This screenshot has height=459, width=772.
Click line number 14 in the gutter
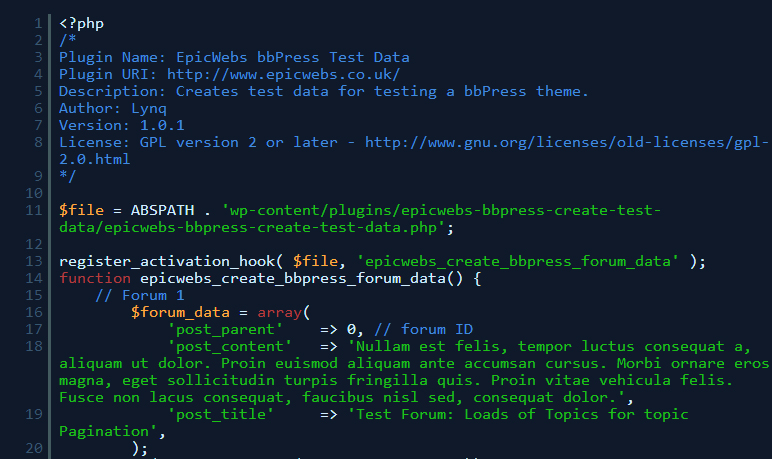click(x=34, y=278)
